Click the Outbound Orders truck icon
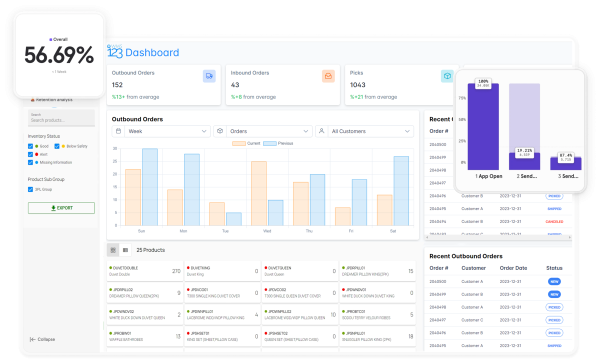600x360 pixels. pos(209,76)
